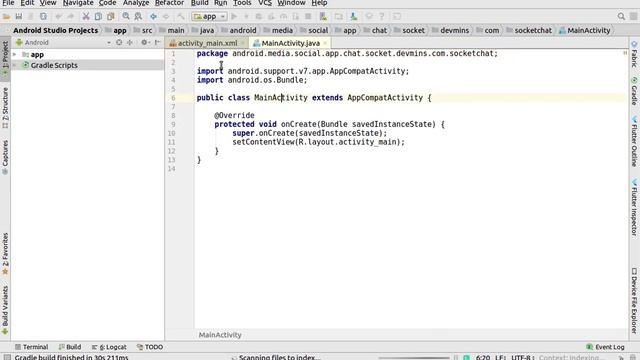Open the Navigate menu
Screen dimensions: 640x360
tap(78, 3)
